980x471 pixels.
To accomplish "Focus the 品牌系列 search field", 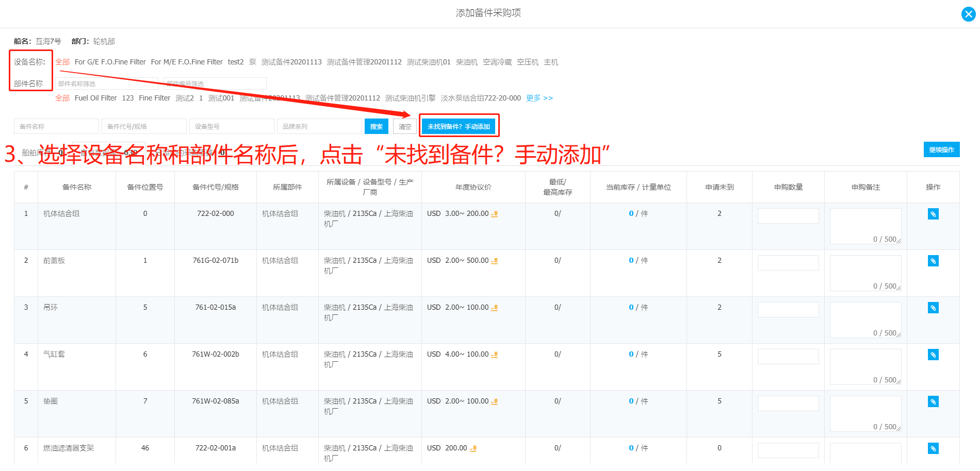I will point(319,126).
